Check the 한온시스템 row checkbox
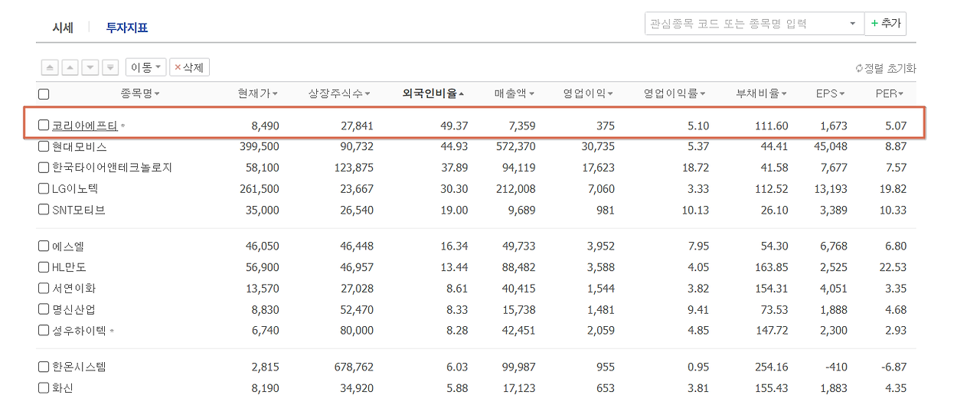This screenshot has width=980, height=395. pyautogui.click(x=44, y=367)
